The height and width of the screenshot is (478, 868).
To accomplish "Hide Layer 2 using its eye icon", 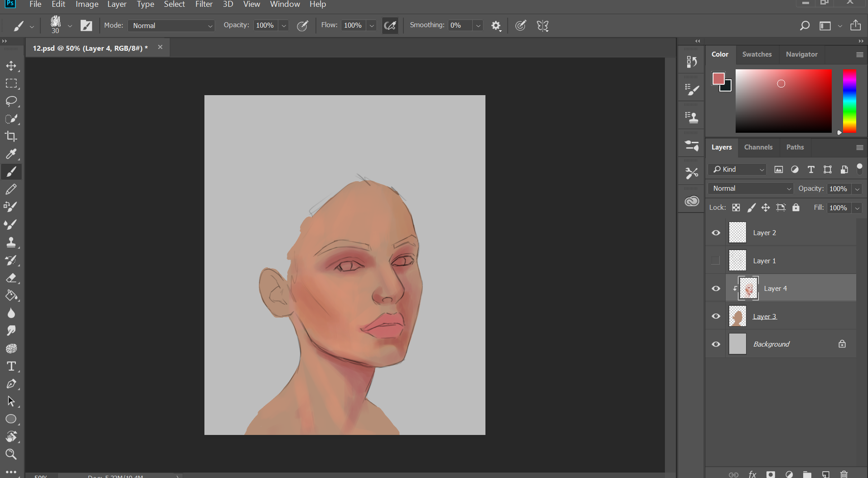I will (x=716, y=233).
